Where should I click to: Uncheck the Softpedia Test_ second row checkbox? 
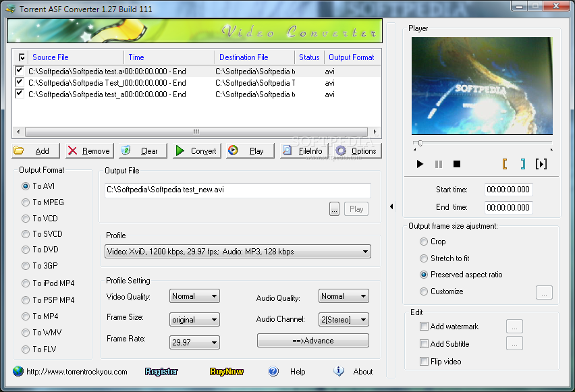pyautogui.click(x=20, y=82)
